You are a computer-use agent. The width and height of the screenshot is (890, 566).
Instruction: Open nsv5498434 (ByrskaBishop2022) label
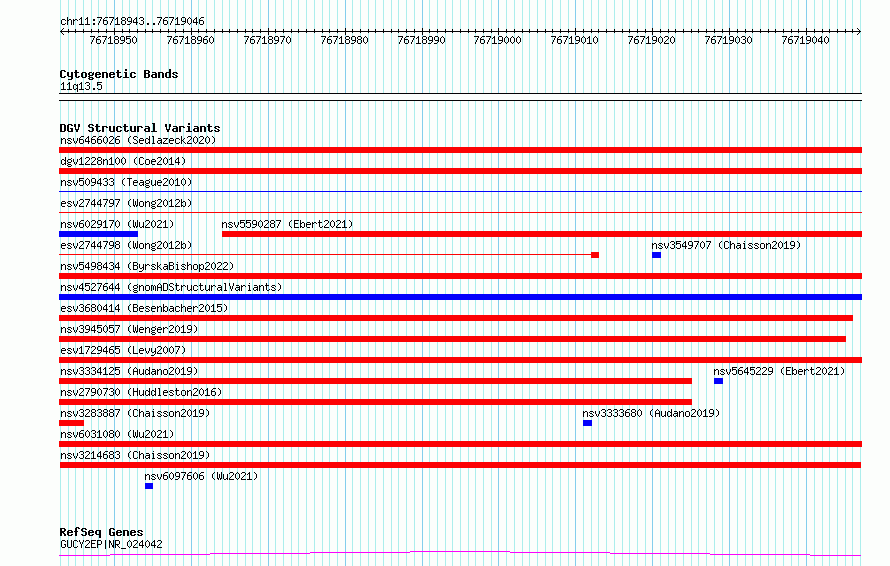pyautogui.click(x=147, y=266)
